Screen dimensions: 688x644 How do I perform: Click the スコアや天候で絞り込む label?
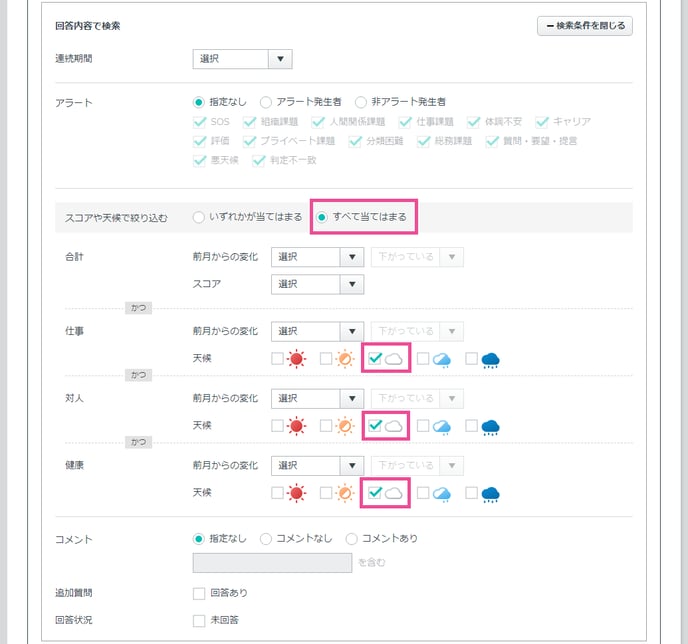pyautogui.click(x=116, y=218)
